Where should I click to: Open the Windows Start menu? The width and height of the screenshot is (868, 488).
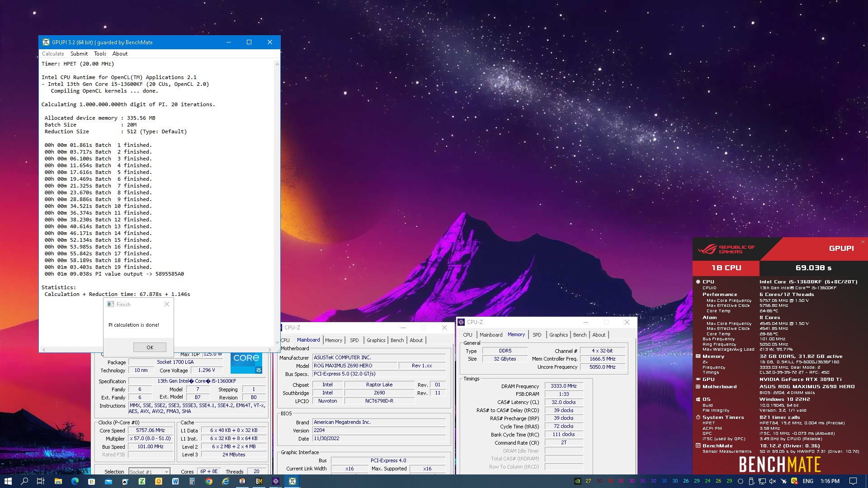[x=8, y=481]
